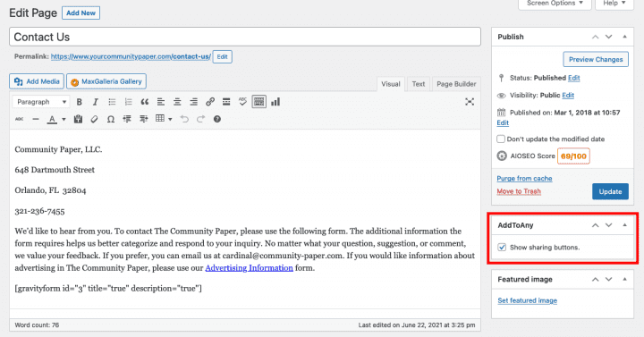Open the contact-us permalink URL
This screenshot has height=337, width=644.
click(x=131, y=56)
